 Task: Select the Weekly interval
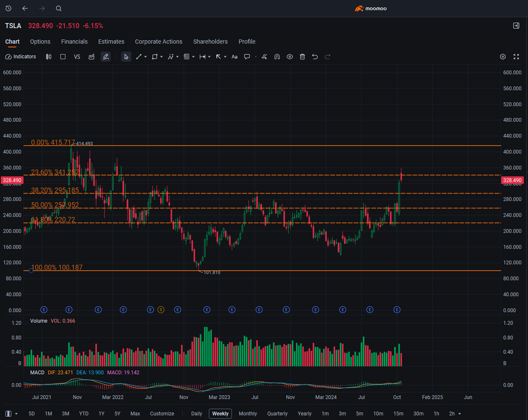(x=220, y=414)
